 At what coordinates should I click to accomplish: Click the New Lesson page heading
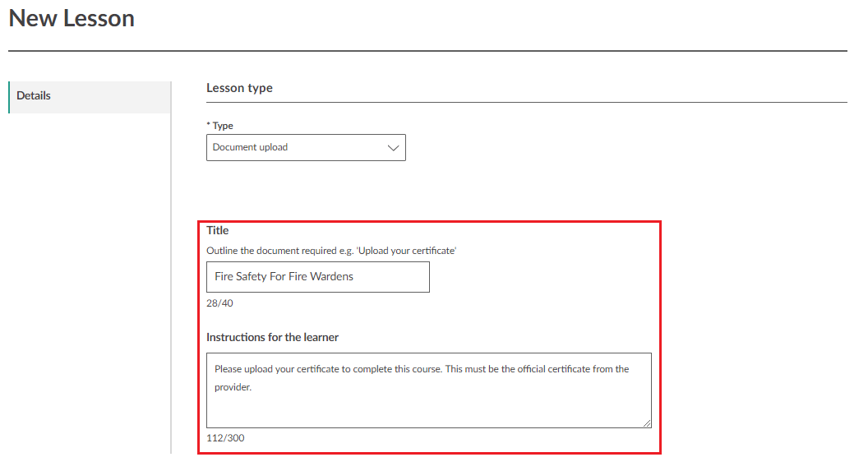tap(72, 18)
